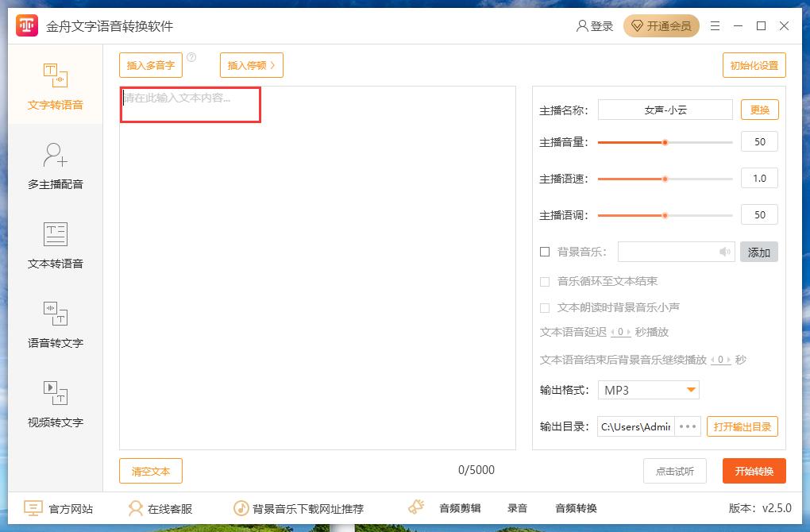This screenshot has height=532, width=810.
Task: Decrease music continue seconds left arrow
Action: tap(713, 360)
